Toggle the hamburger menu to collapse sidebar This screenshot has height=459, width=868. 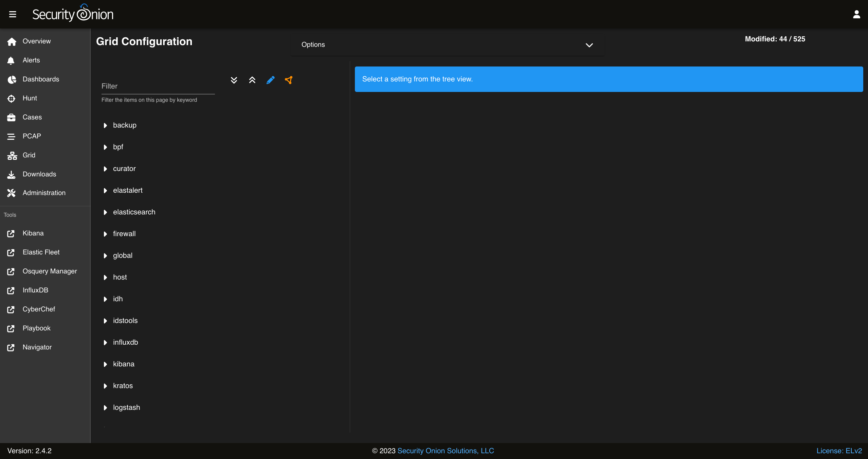pyautogui.click(x=13, y=14)
